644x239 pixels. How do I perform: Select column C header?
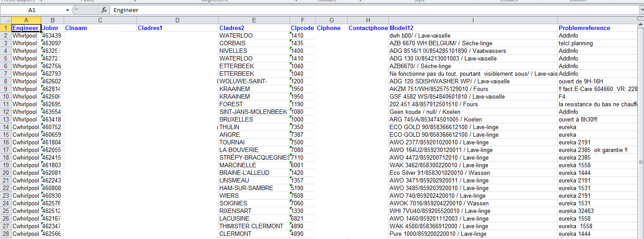[100, 20]
